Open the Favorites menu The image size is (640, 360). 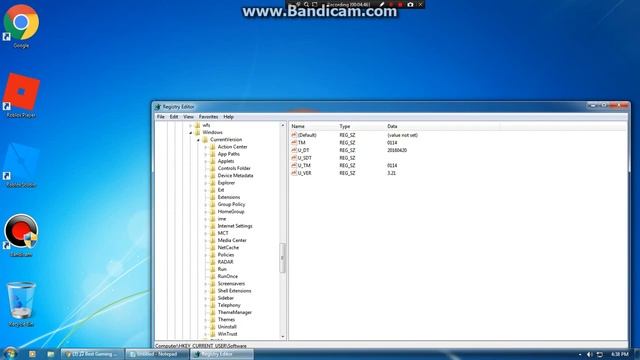point(208,117)
